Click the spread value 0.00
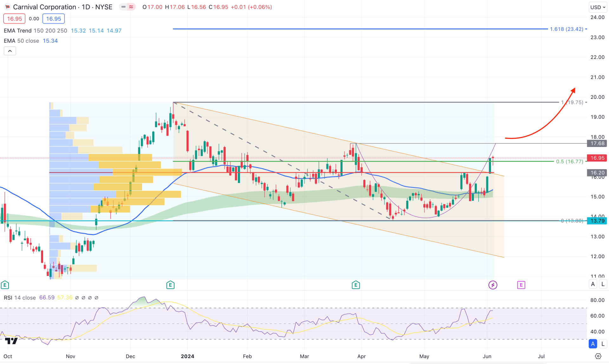Image resolution: width=609 pixels, height=364 pixels. 34,19
